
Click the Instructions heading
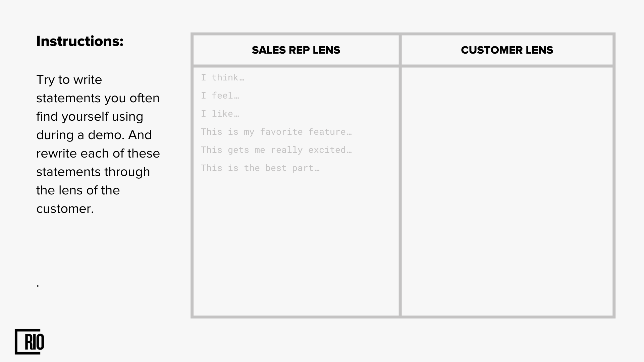(80, 41)
